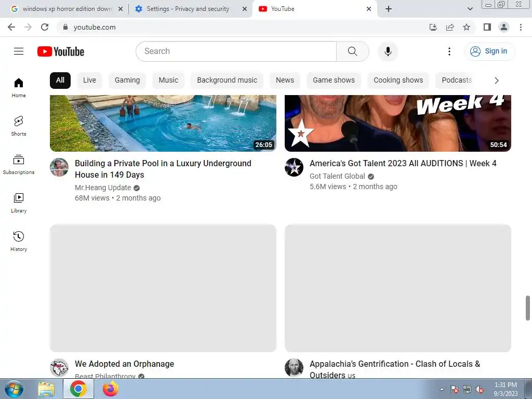Switch to Settings Privacy and security tab
The height and width of the screenshot is (399, 532).
[188, 9]
